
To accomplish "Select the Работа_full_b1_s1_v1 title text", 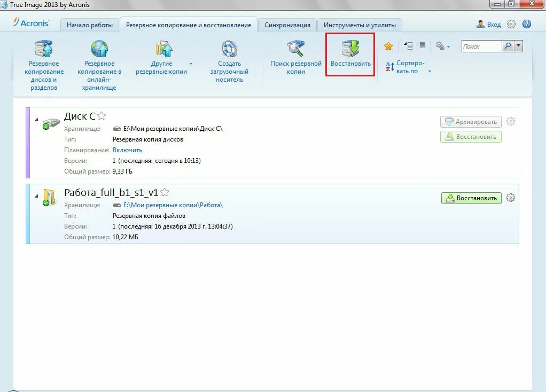I will click(111, 192).
